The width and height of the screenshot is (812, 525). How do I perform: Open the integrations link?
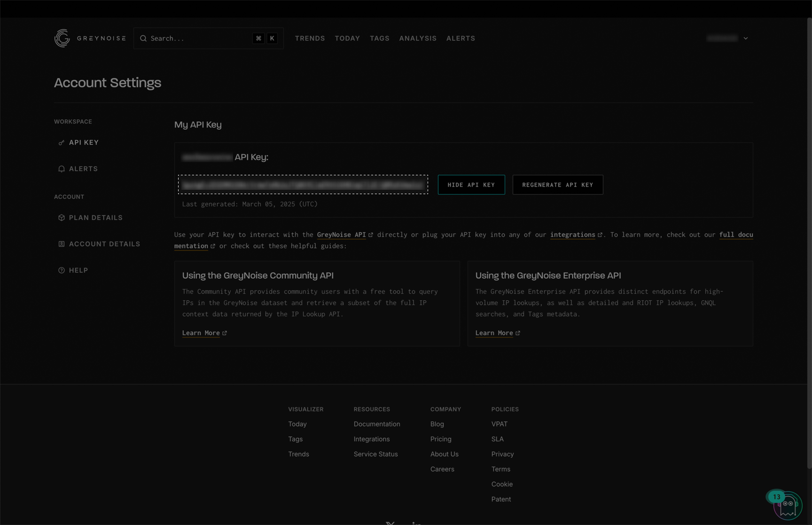pyautogui.click(x=573, y=235)
